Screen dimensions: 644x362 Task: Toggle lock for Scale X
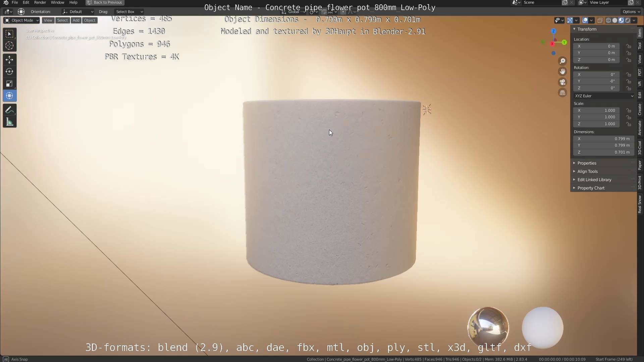(x=629, y=110)
